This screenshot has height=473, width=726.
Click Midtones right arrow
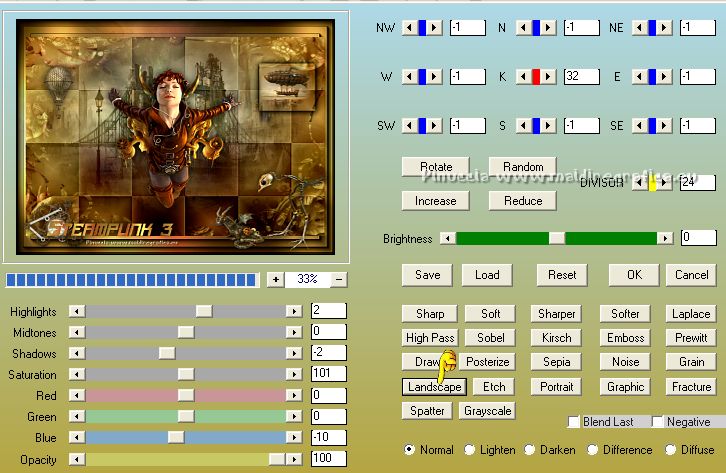[x=294, y=332]
